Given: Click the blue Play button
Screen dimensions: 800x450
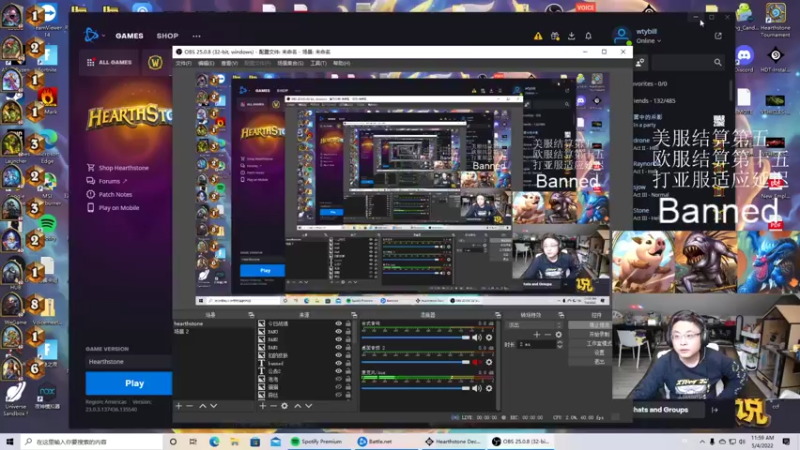Looking at the screenshot, I should click(x=129, y=383).
